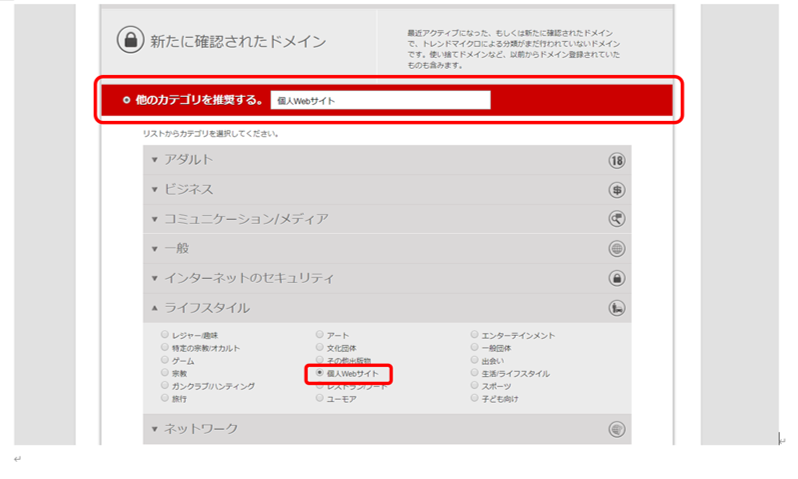Expand the インターネットのセキュリティ category arrow
The width and height of the screenshot is (798, 479).
point(155,278)
